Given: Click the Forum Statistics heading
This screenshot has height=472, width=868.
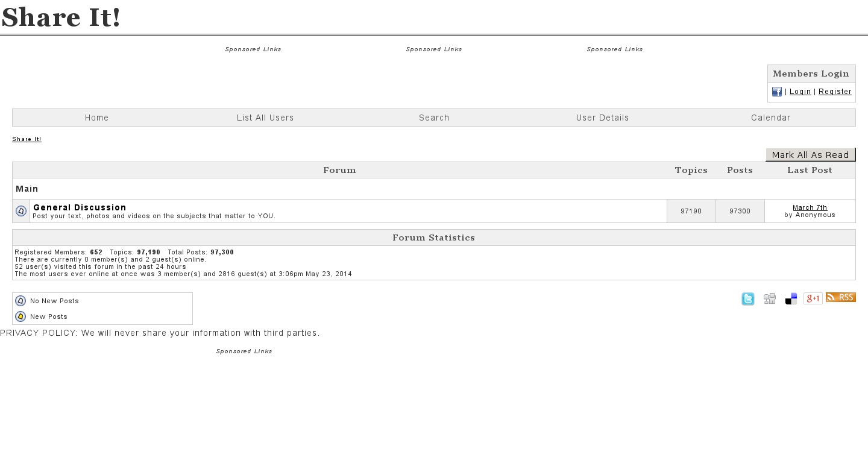Looking at the screenshot, I should pos(434,238).
